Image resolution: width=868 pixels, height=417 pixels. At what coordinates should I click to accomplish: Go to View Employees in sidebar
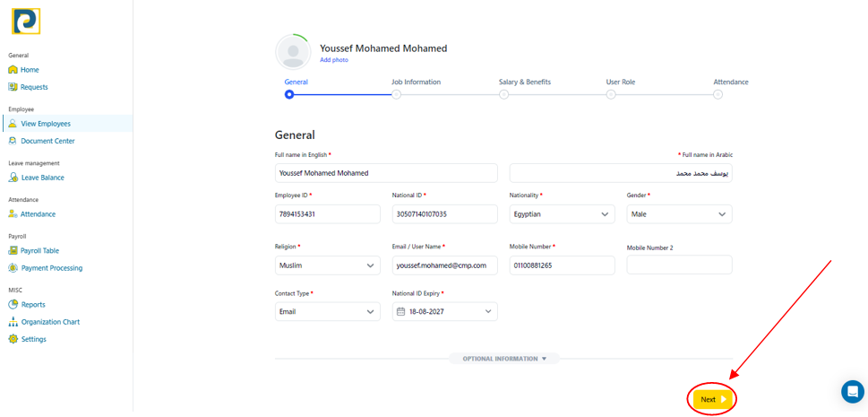pos(46,124)
